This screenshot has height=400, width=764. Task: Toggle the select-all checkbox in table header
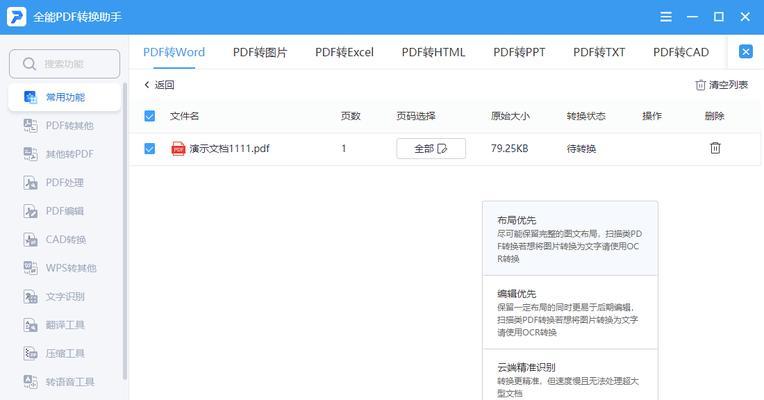pyautogui.click(x=150, y=116)
